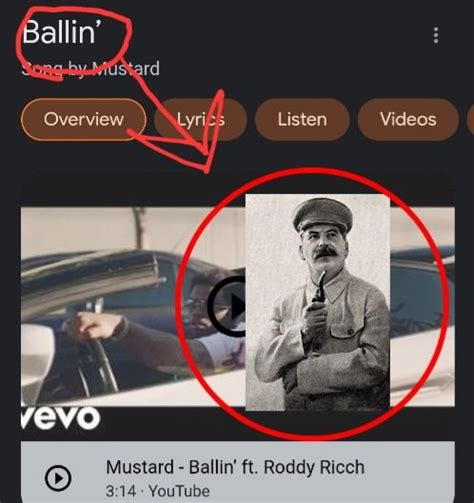The image size is (474, 503).
Task: Click the cap worn in the photo
Action: [323, 214]
